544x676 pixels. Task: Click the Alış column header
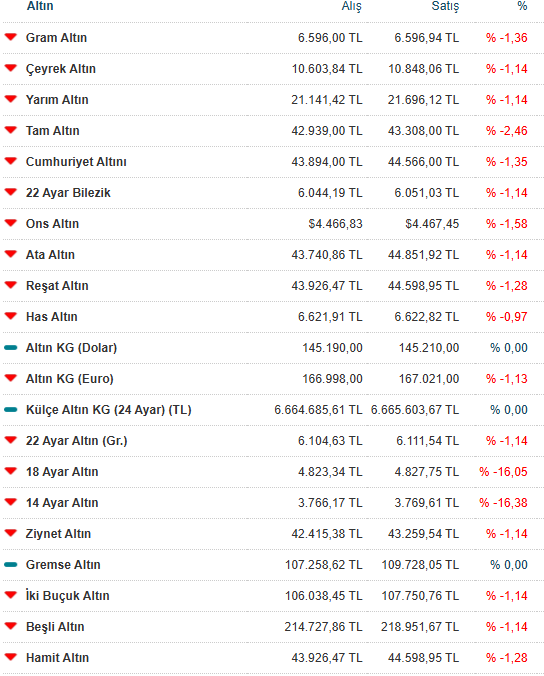351,6
